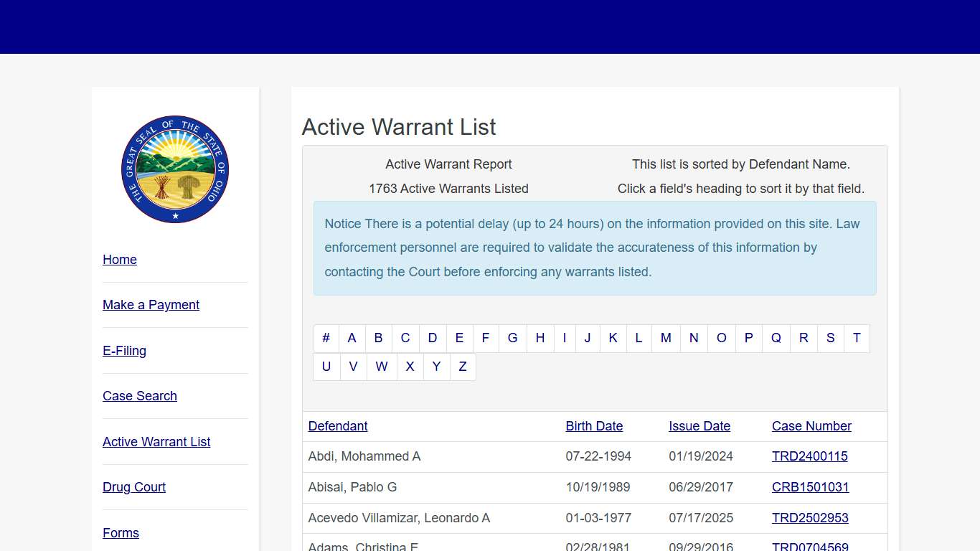The width and height of the screenshot is (980, 551).
Task: Open the Home link in sidebar
Action: (120, 260)
